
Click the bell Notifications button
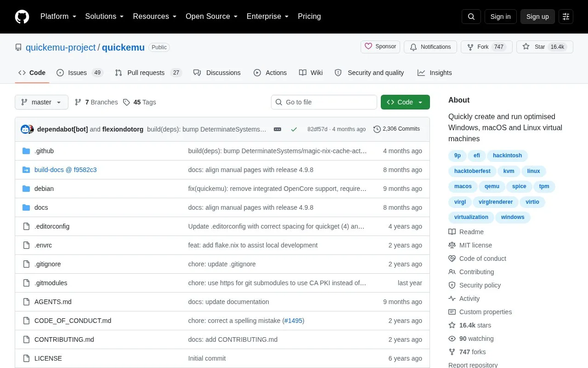(430, 47)
